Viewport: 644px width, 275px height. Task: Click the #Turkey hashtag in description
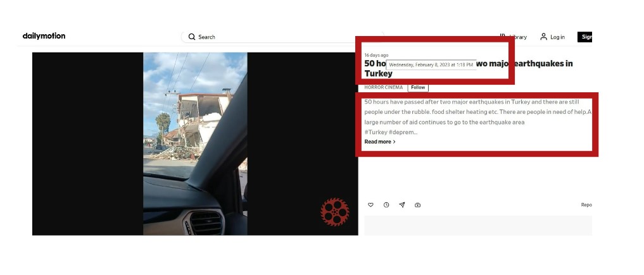tap(376, 132)
